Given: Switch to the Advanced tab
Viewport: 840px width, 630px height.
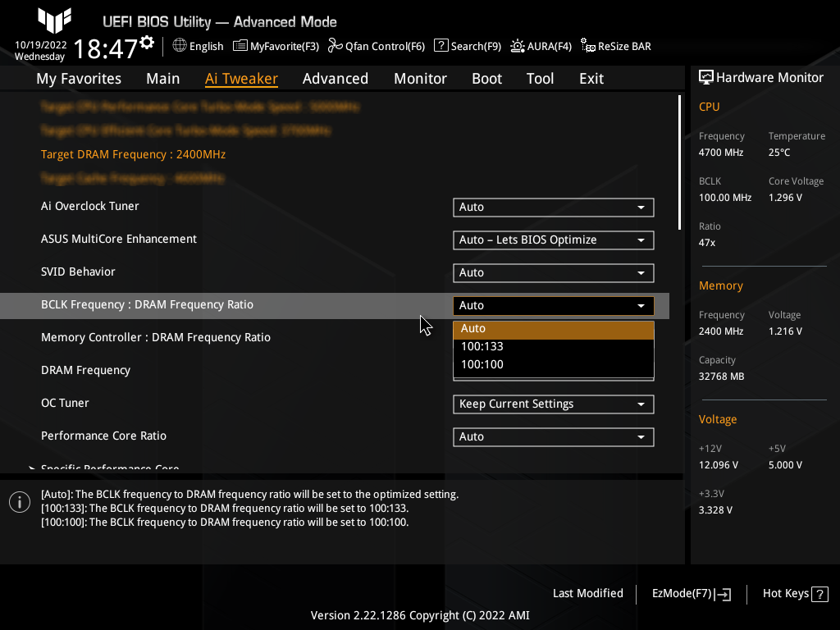Looking at the screenshot, I should point(336,78).
